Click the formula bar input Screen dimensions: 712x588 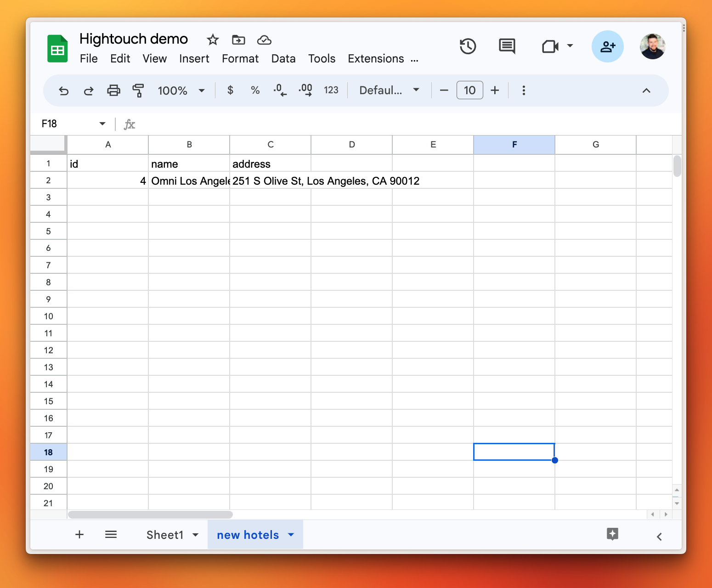coord(322,124)
